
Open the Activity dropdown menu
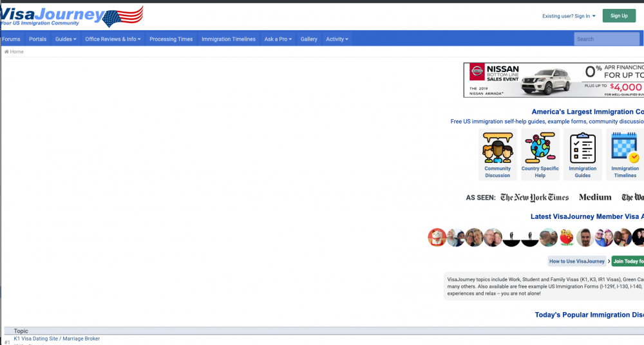(x=337, y=39)
